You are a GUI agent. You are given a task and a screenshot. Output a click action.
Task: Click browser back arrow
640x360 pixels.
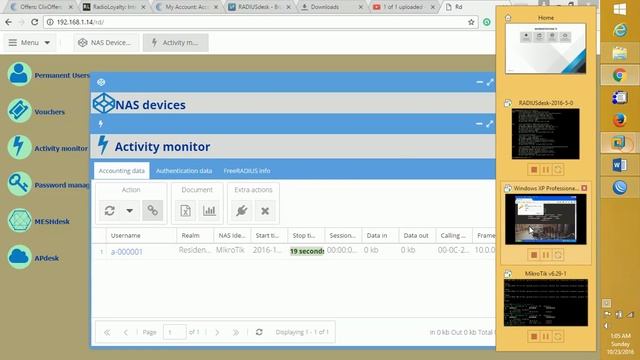coord(9,22)
